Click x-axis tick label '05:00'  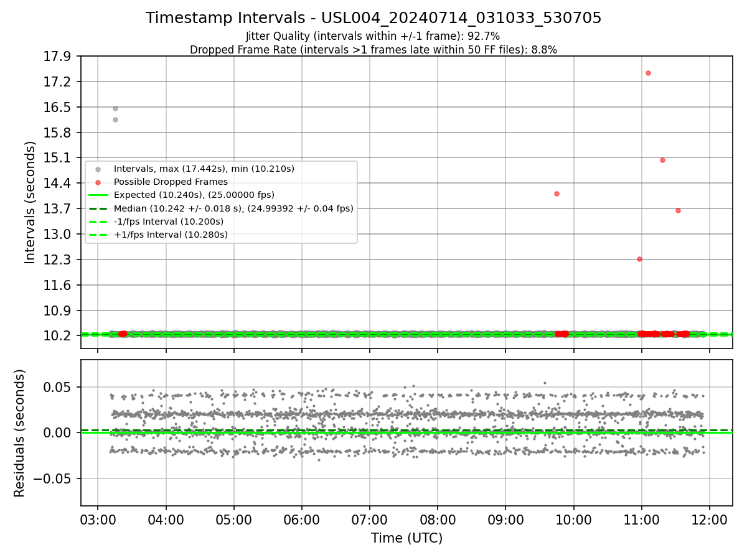pyautogui.click(x=234, y=519)
